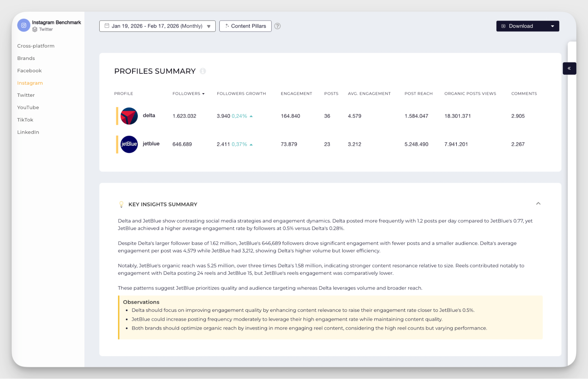Expand the Download options dropdown arrow
This screenshot has width=588, height=379.
[552, 26]
